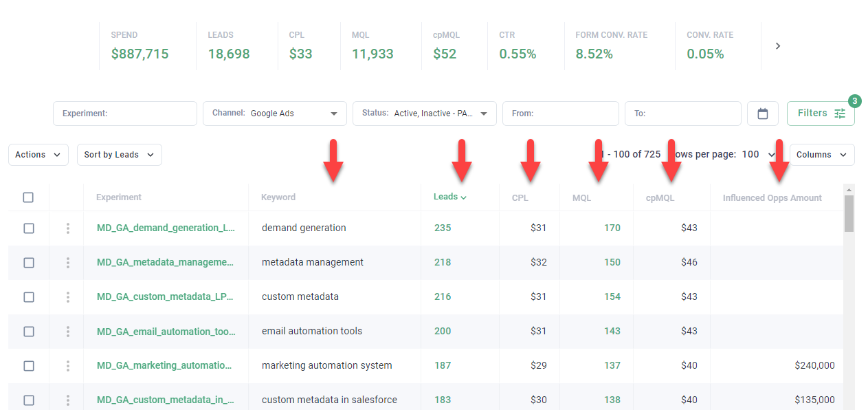This screenshot has height=410, width=868.
Task: Click the Filters button
Action: pyautogui.click(x=821, y=114)
